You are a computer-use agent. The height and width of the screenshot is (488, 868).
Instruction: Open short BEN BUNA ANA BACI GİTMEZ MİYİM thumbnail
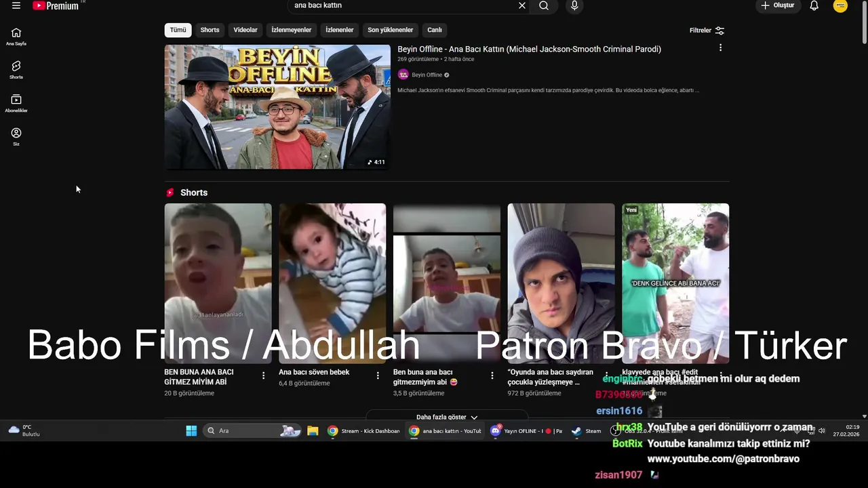pyautogui.click(x=218, y=283)
